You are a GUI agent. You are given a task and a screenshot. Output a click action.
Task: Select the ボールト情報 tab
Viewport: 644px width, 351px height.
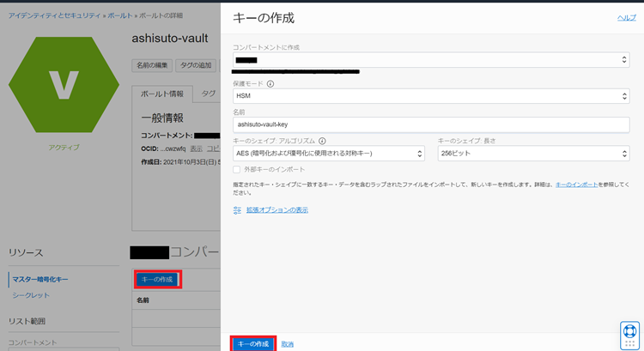[162, 94]
